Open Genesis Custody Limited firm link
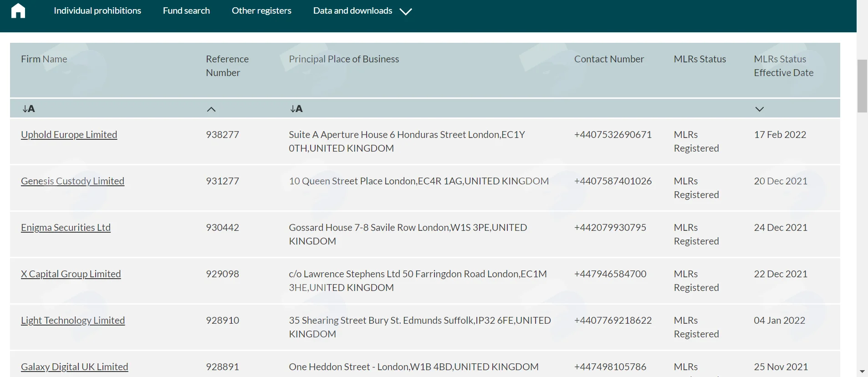Screen dimensions: 868x377 (72, 181)
